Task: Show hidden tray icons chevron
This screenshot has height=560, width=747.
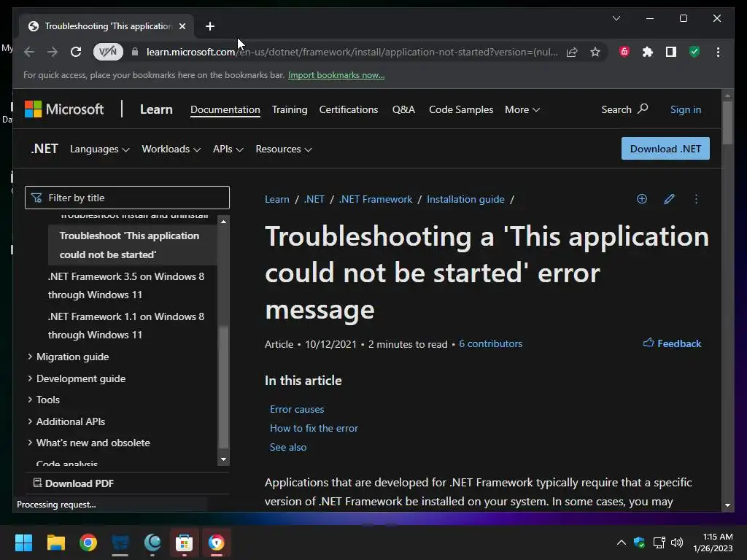Action: click(x=622, y=542)
